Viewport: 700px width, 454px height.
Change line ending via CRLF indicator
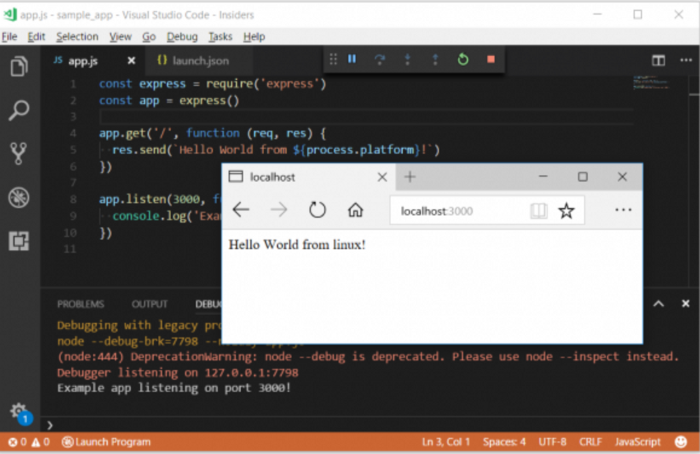[x=590, y=442]
